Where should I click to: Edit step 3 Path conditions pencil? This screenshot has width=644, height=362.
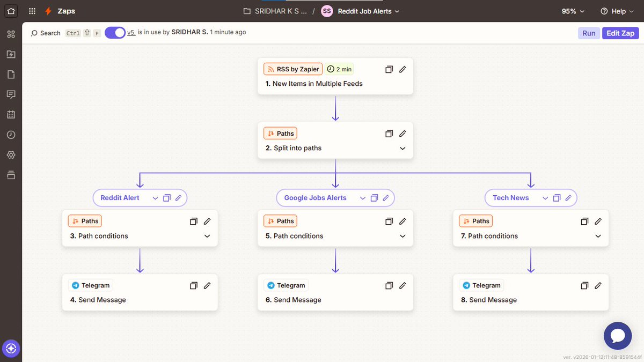click(207, 221)
